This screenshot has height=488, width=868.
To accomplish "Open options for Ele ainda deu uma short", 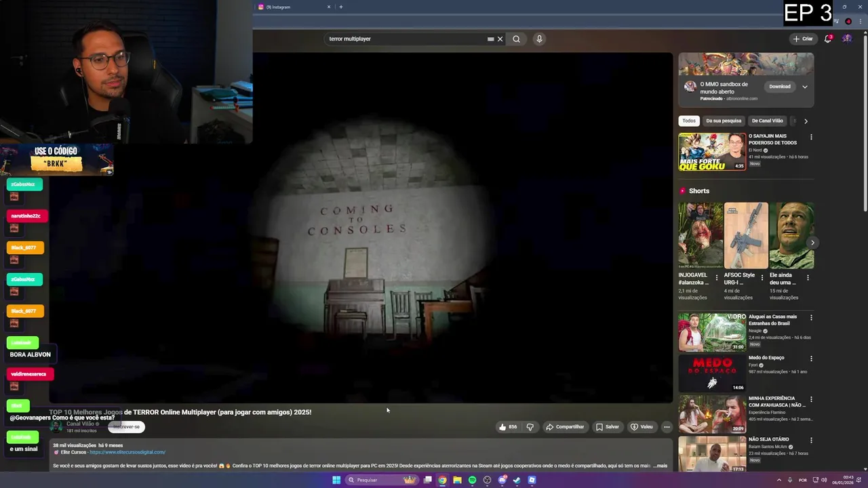I will tap(808, 277).
